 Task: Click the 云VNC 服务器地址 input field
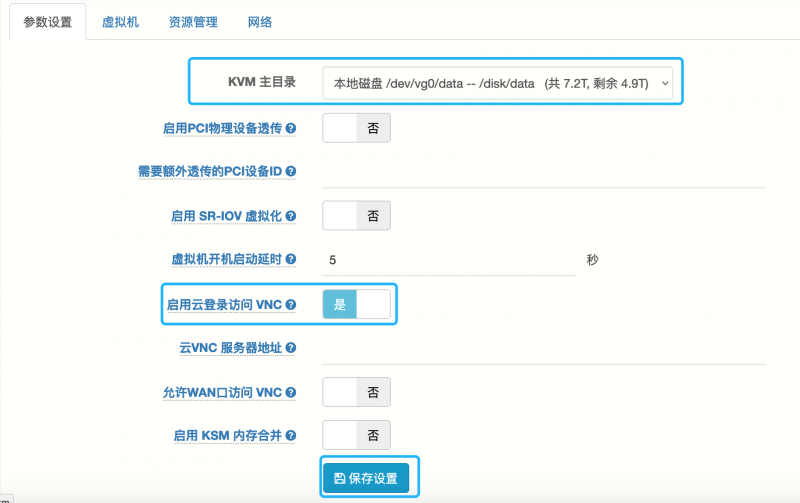(x=544, y=349)
